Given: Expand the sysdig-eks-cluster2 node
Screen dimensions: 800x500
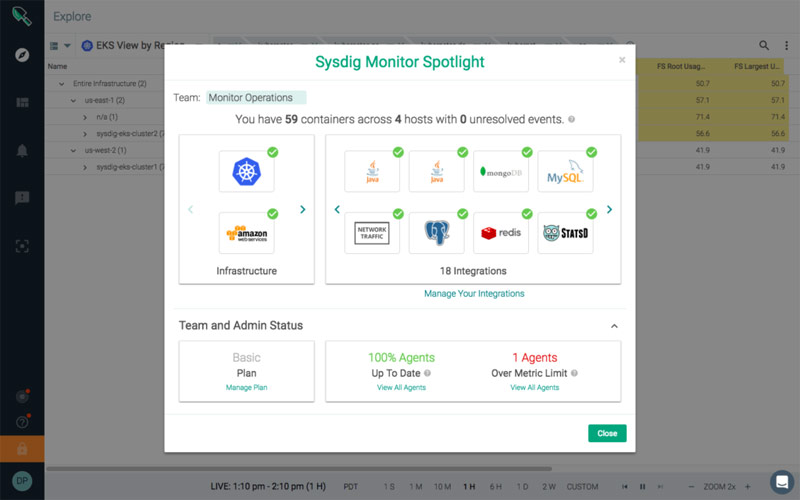Looking at the screenshot, I should [x=85, y=134].
